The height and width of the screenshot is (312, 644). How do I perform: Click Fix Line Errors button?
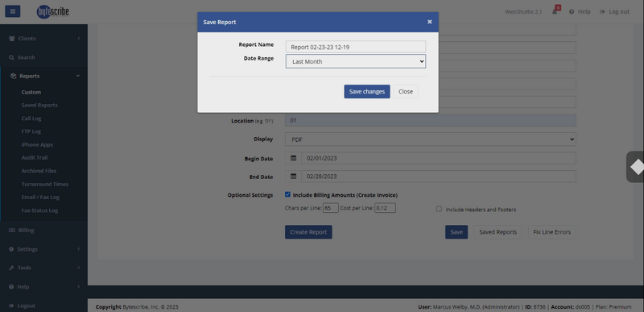[x=552, y=232]
